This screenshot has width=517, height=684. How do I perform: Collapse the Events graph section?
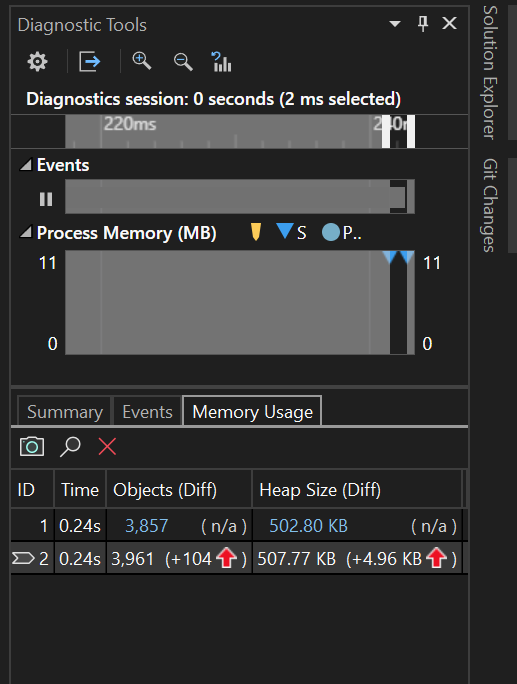(x=26, y=164)
